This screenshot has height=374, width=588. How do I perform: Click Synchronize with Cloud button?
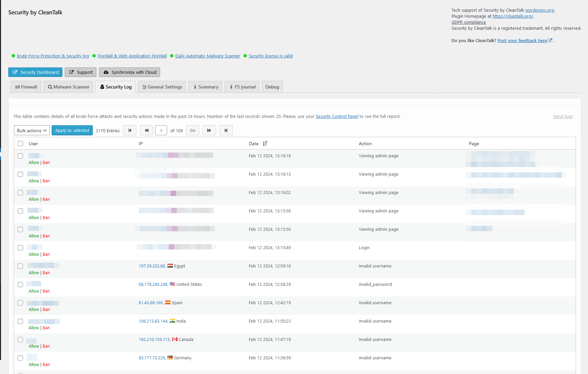130,72
